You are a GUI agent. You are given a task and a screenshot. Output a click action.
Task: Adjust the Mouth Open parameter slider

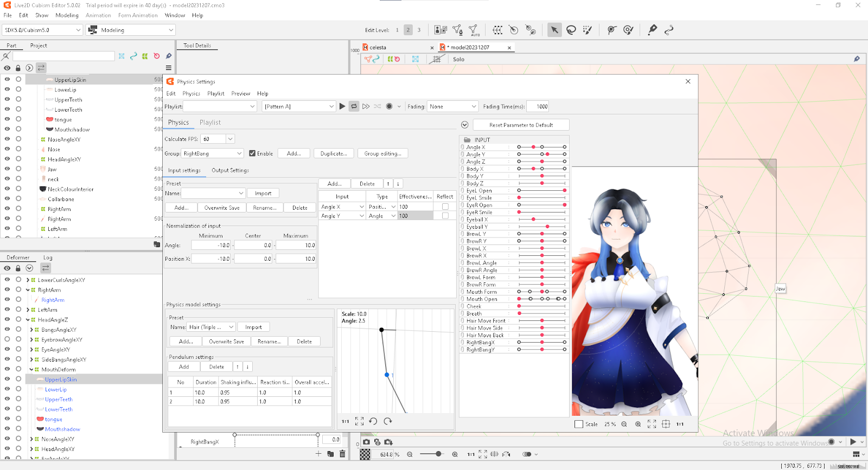coord(541,299)
